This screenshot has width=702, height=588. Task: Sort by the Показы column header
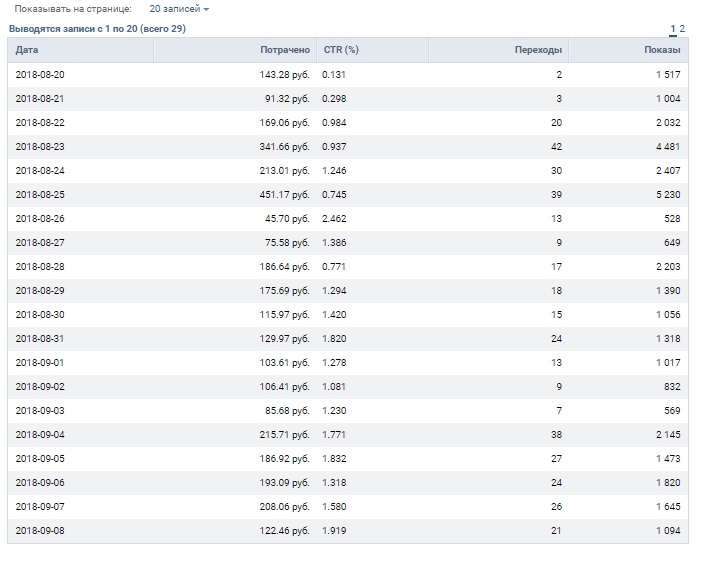click(662, 50)
